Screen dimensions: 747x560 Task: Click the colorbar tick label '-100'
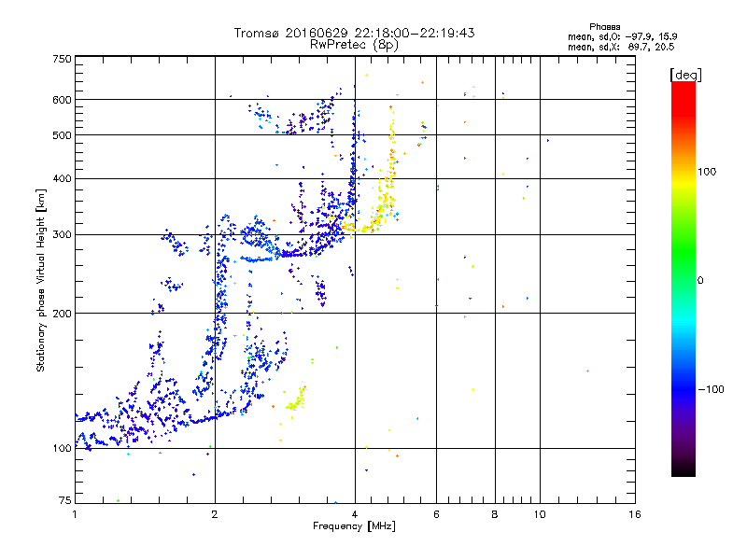point(712,389)
